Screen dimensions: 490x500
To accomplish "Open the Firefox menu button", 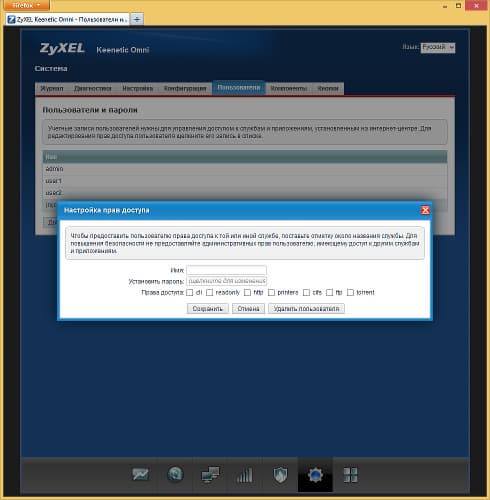I will (x=25, y=5).
